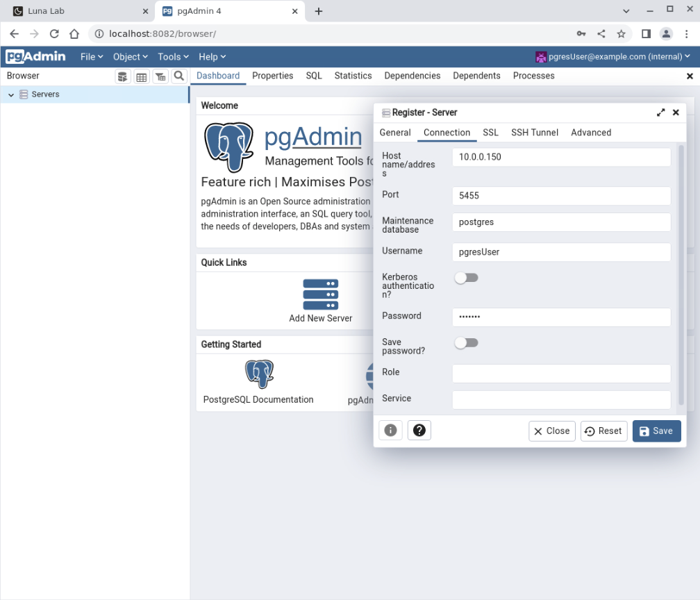
Task: Toggle Save password switch
Action: click(466, 343)
